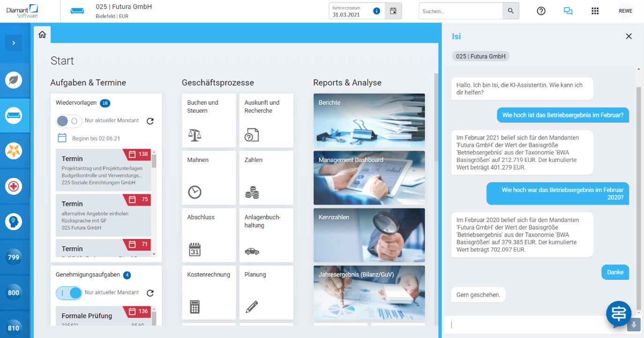Viewport: 644px width, 338px height.
Task: Open the Berichte report thumbnail
Action: click(369, 120)
